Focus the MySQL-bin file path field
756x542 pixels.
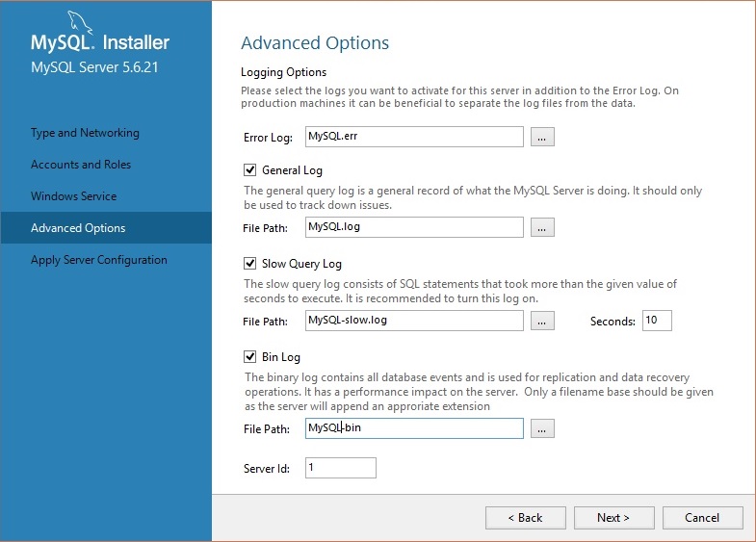(414, 428)
